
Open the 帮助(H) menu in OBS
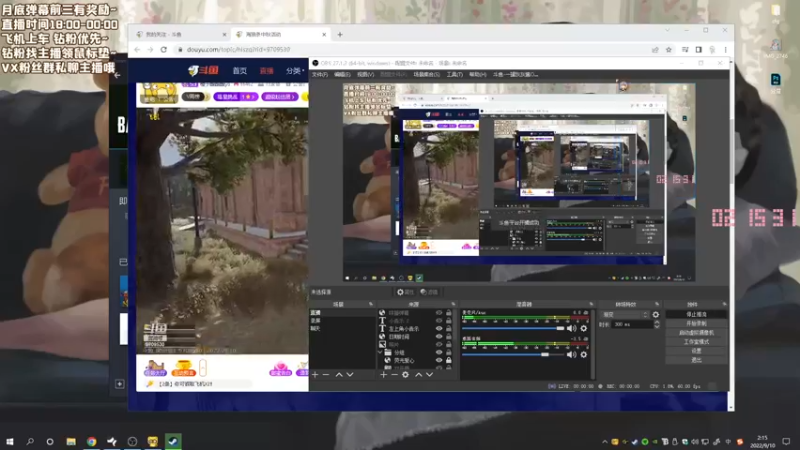point(478,74)
